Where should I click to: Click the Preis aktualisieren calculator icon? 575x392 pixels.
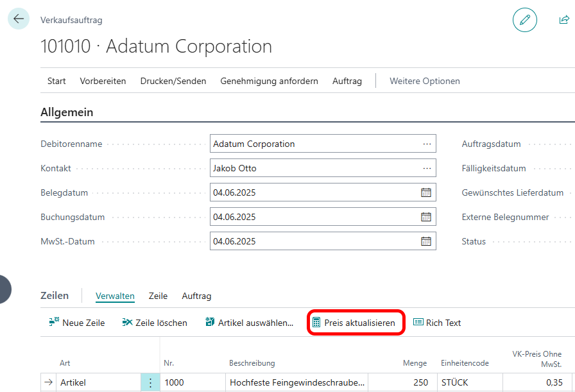click(316, 322)
